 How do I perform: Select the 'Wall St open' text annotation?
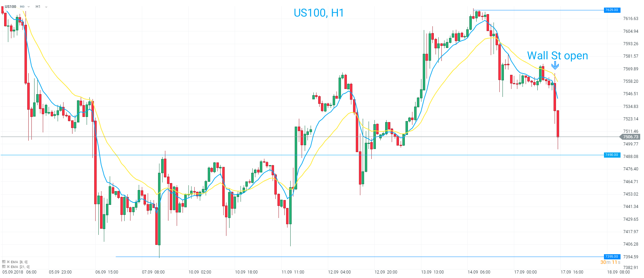coord(557,56)
